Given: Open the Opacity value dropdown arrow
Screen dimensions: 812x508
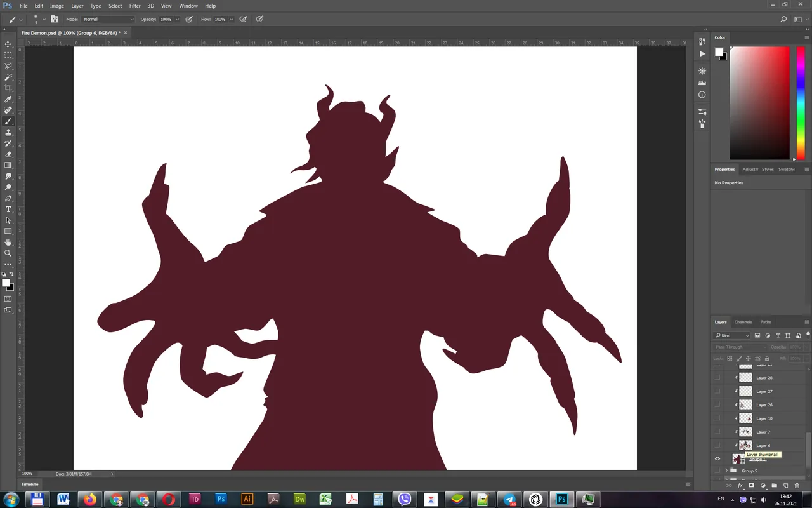Looking at the screenshot, I should coord(177,20).
